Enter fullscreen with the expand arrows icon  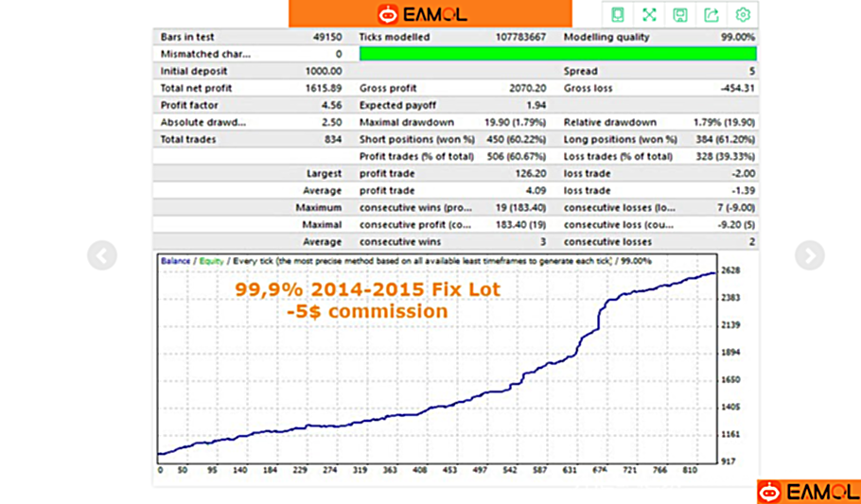[x=649, y=14]
